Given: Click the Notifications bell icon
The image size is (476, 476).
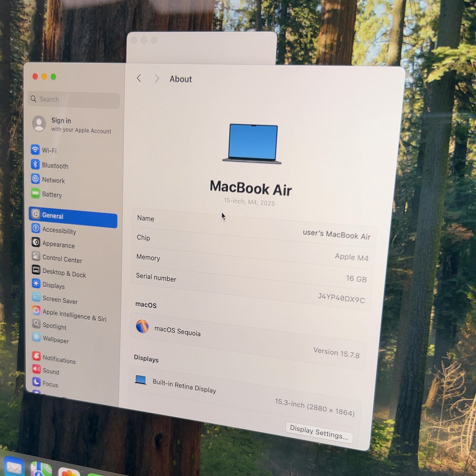Looking at the screenshot, I should coord(36,356).
